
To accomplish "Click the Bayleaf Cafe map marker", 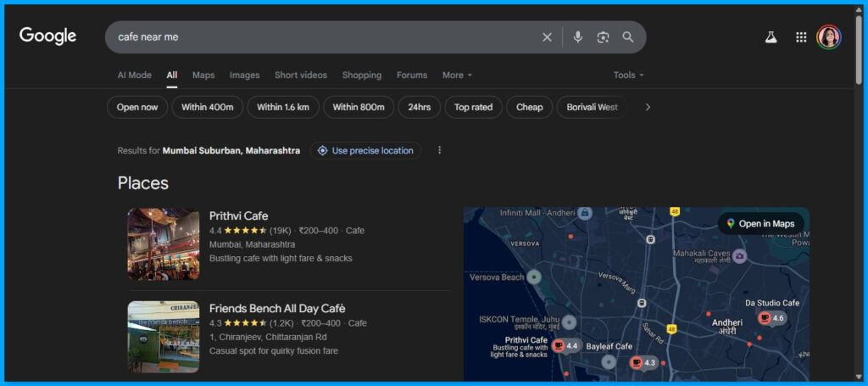I will tap(609, 361).
